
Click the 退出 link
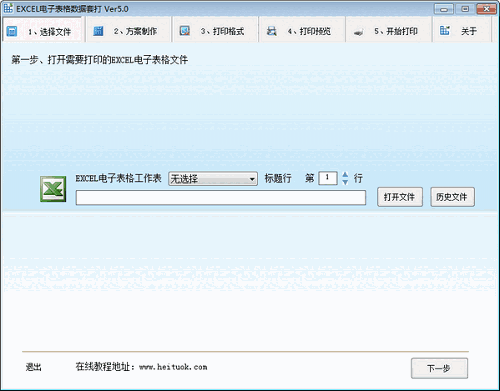pyautogui.click(x=34, y=367)
